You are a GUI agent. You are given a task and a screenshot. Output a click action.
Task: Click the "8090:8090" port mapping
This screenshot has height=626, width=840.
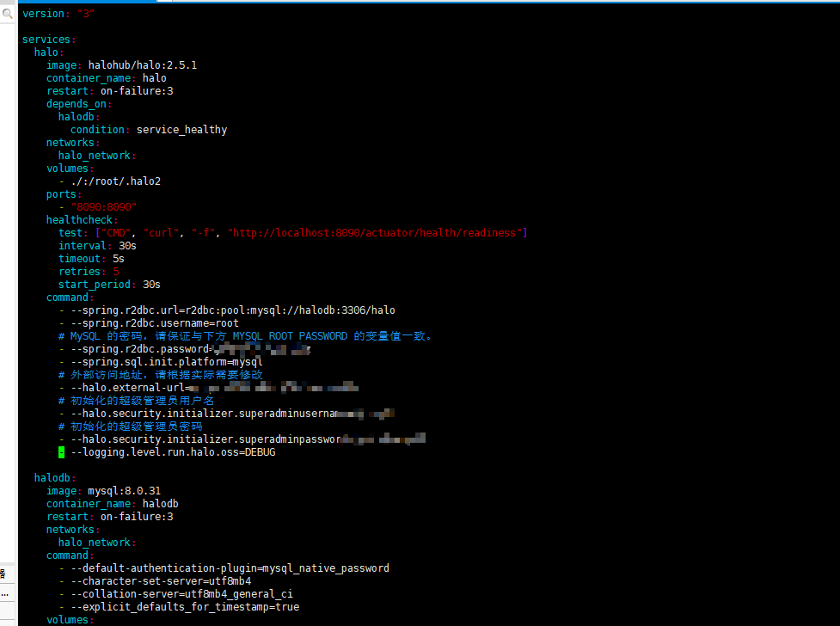click(104, 207)
